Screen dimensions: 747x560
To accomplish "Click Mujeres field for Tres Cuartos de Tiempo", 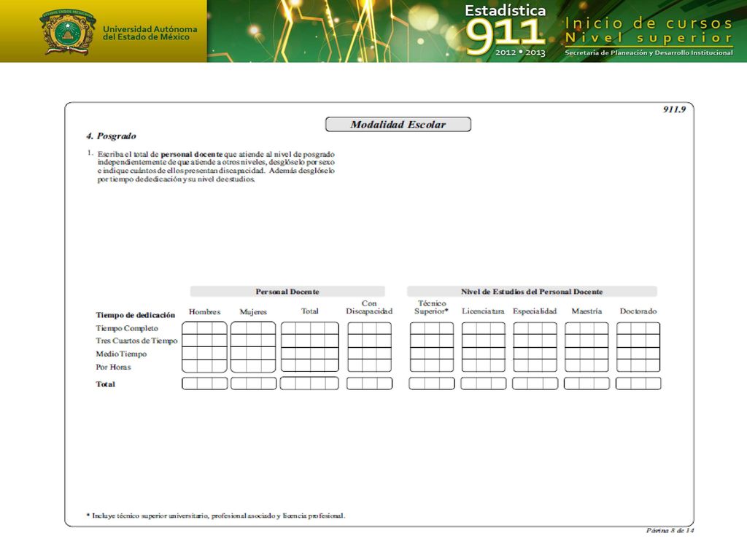I will coord(253,341).
